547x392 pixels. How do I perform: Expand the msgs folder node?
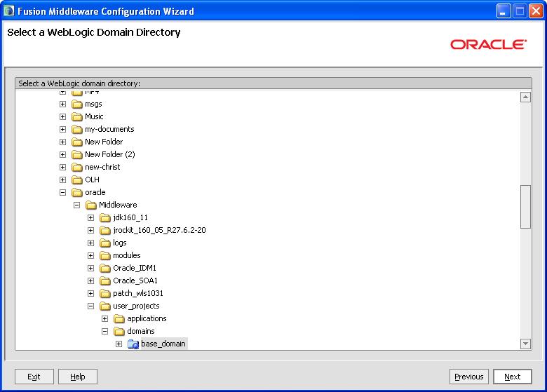click(63, 104)
